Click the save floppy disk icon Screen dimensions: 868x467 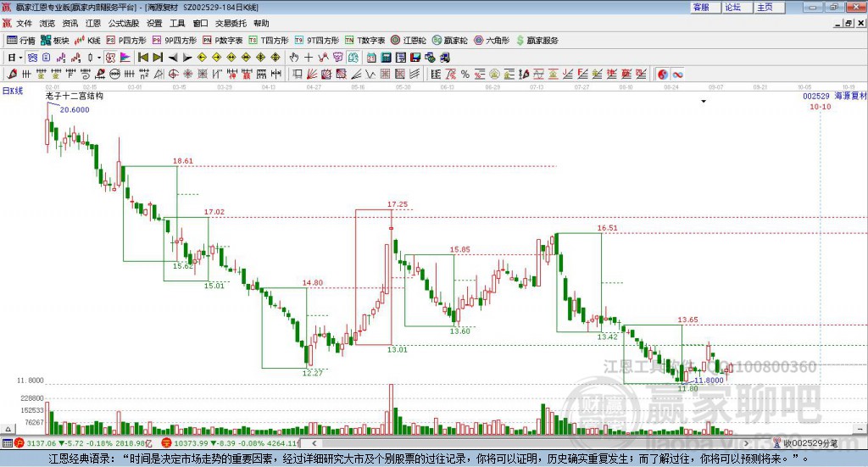(x=415, y=58)
